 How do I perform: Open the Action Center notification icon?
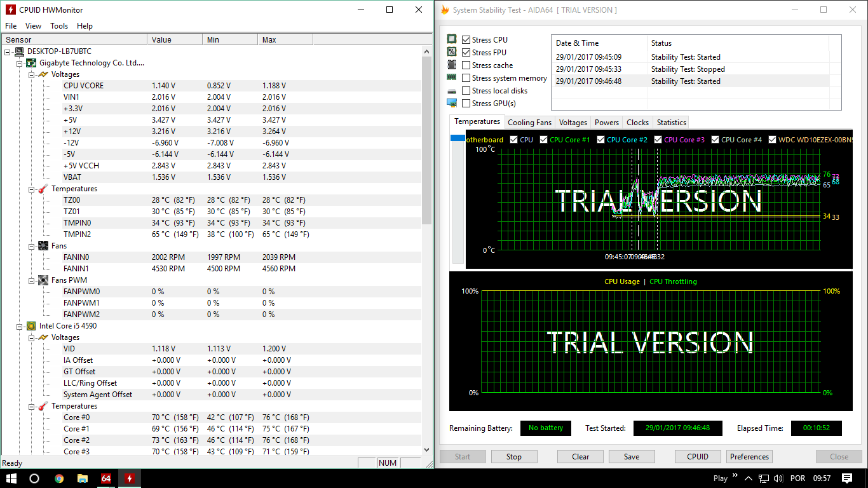(x=846, y=478)
